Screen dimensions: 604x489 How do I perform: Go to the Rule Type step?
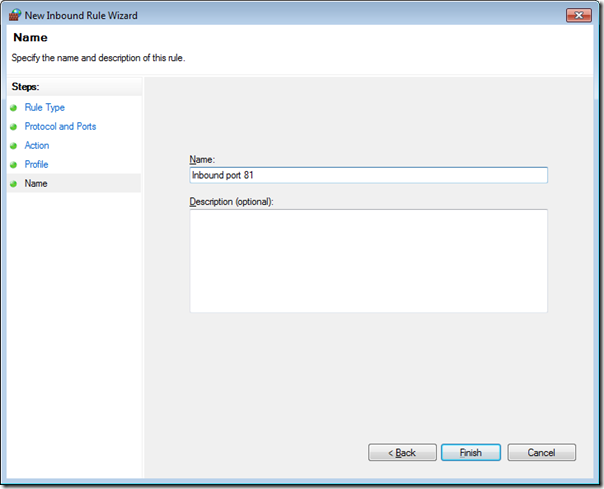click(x=44, y=107)
